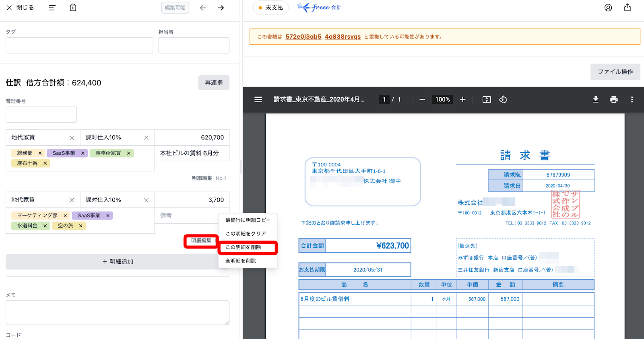Click the 100% zoom level field

pyautogui.click(x=442, y=99)
